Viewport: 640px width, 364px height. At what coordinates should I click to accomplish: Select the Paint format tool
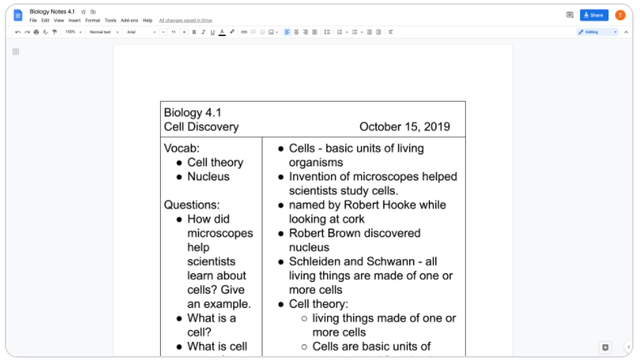point(54,32)
